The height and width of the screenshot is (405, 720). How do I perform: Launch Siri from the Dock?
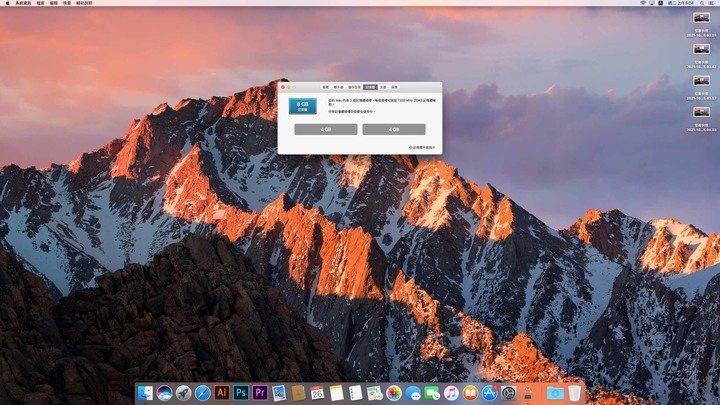tap(164, 393)
